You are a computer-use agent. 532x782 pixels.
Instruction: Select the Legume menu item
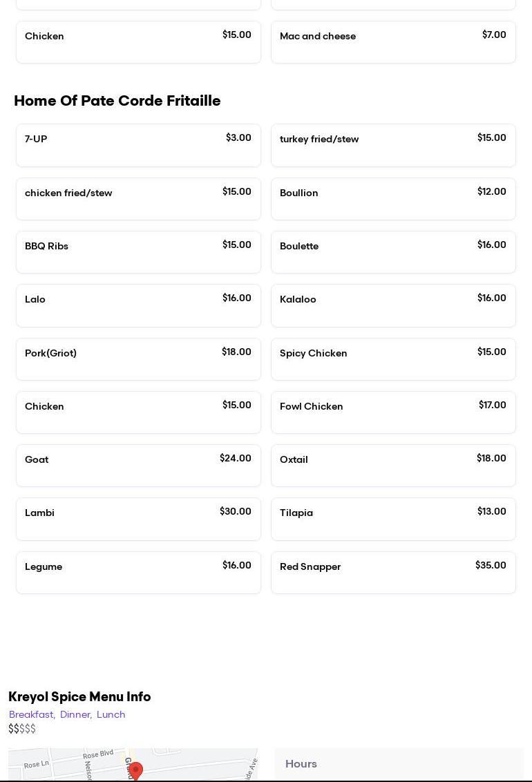tap(138, 573)
